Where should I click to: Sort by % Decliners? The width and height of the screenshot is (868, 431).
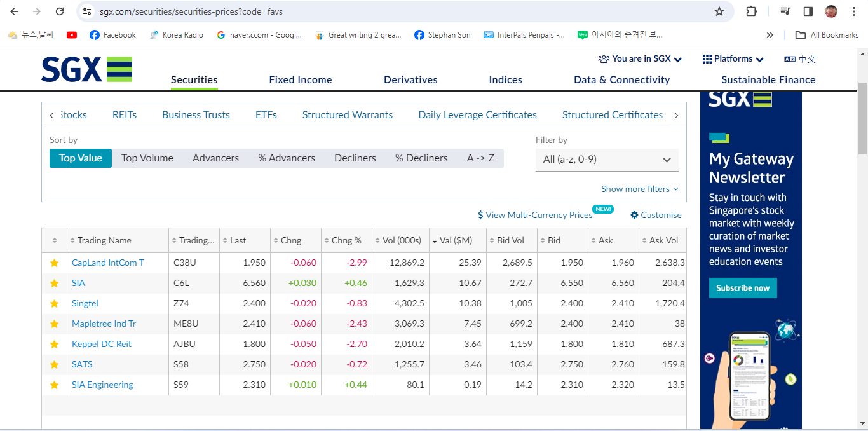[421, 158]
